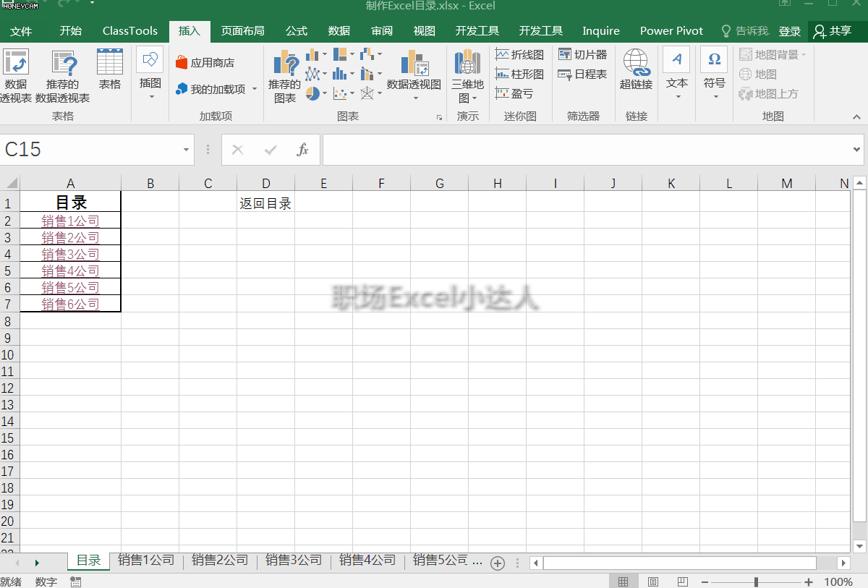Insert a statistic (histogram) chart
The image size is (868, 588).
coord(344,74)
